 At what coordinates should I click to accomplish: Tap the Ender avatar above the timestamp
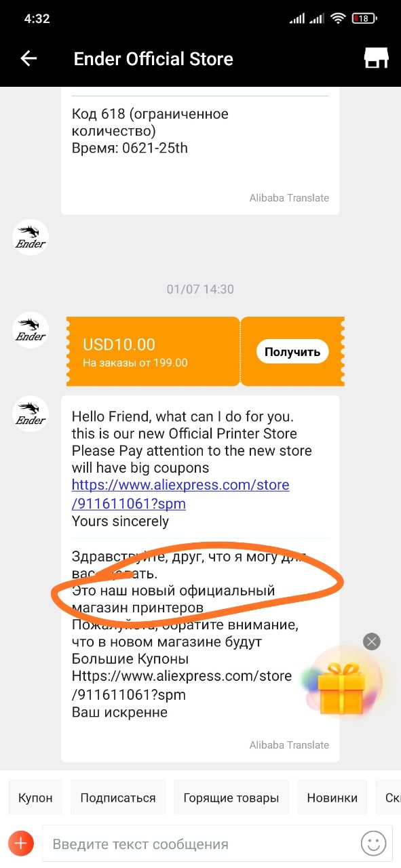tap(31, 237)
